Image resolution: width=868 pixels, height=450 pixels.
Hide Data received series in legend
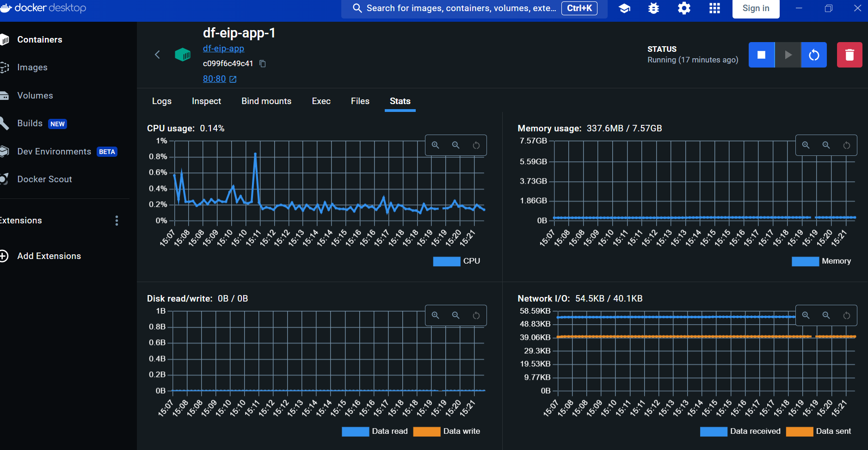point(740,432)
